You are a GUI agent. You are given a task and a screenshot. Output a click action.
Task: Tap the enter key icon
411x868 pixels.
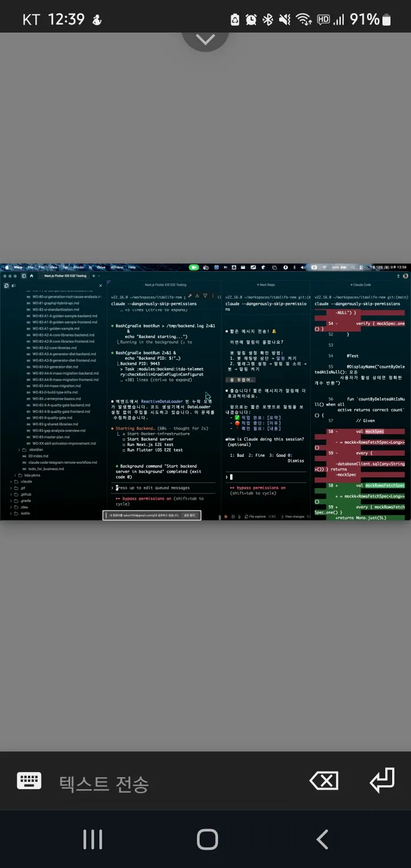click(x=381, y=780)
